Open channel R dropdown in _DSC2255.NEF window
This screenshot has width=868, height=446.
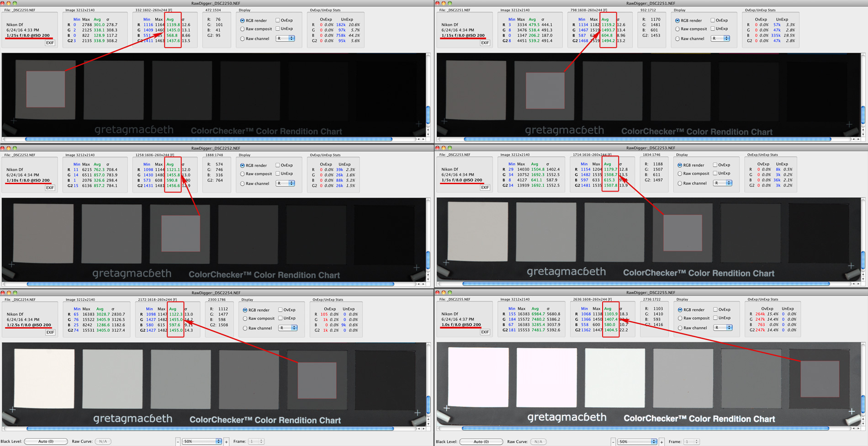click(x=723, y=328)
